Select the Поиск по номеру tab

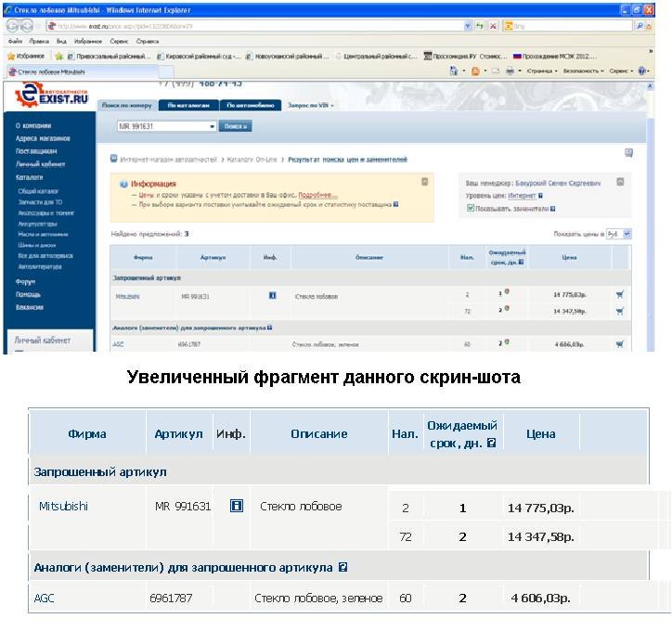(x=127, y=105)
